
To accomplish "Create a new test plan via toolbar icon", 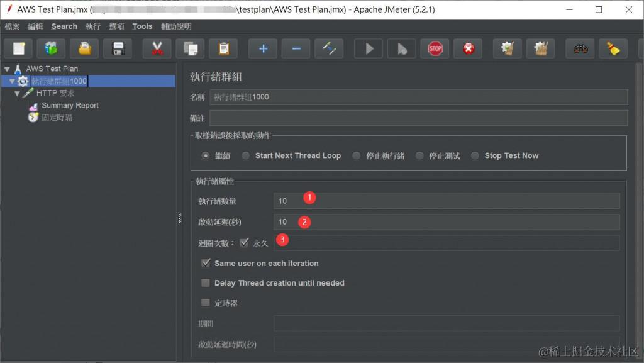I will (18, 48).
